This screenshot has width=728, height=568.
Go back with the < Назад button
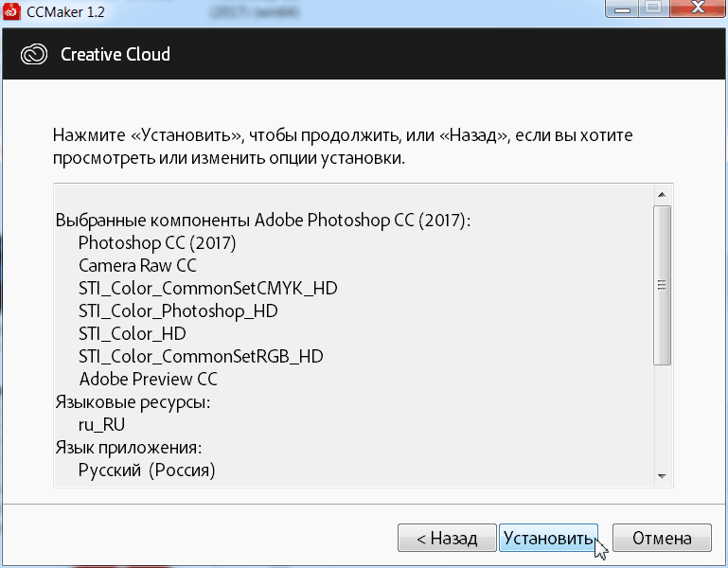point(447,538)
